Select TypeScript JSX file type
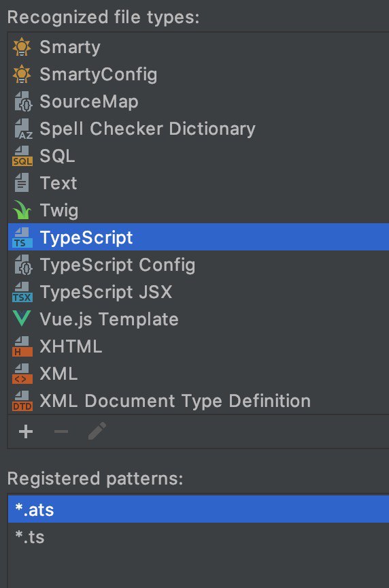 tap(199, 292)
